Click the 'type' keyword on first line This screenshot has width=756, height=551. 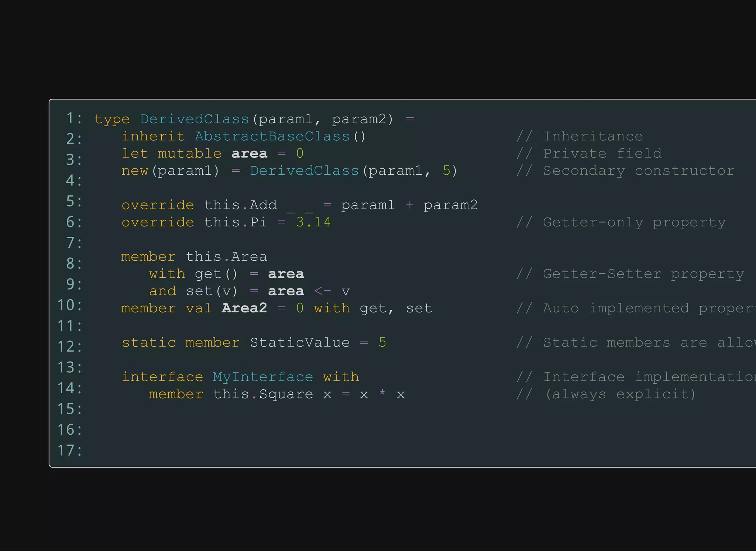tap(112, 119)
